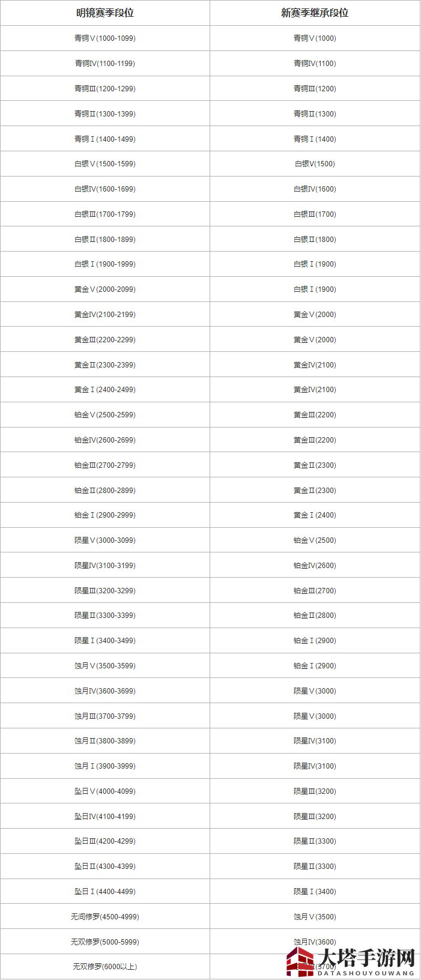This screenshot has width=421, height=980.
Task: Select the 坠日Ⅰ(4400-4499) cell
Action: 105,891
